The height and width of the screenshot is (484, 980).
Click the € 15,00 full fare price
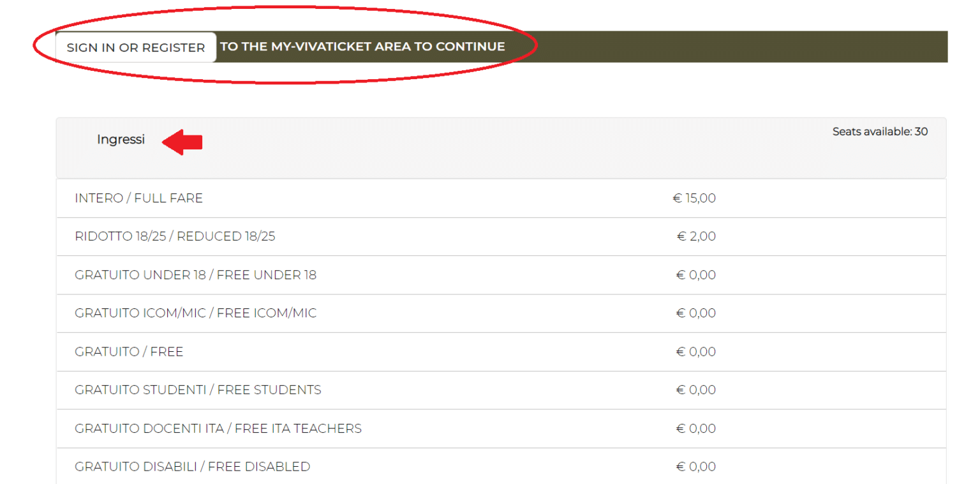click(694, 199)
